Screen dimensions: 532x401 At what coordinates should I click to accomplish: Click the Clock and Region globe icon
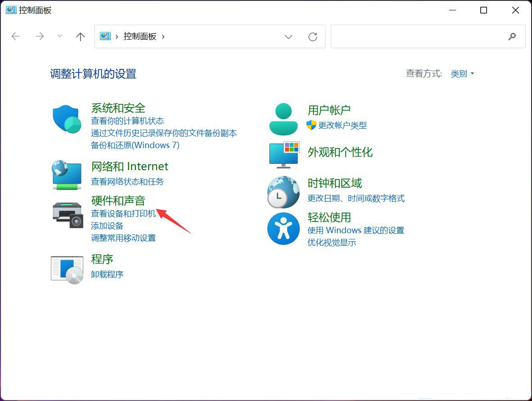point(283,192)
